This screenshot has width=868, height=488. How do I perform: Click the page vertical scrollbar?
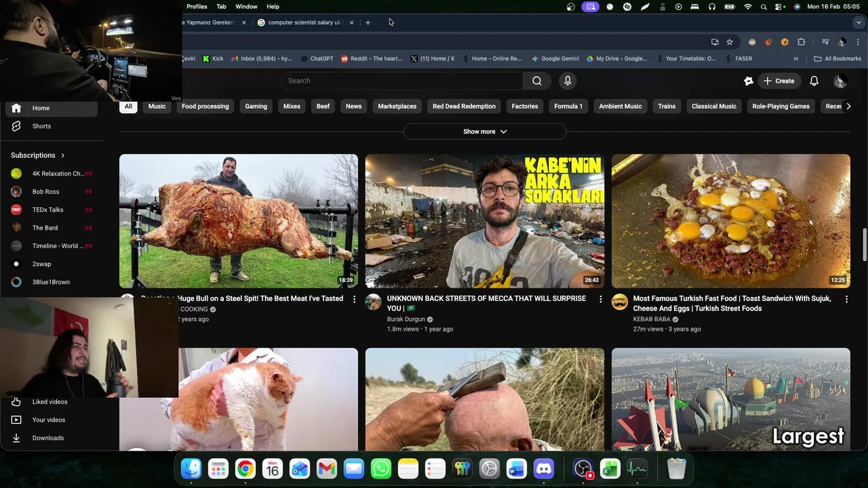pyautogui.click(x=864, y=245)
